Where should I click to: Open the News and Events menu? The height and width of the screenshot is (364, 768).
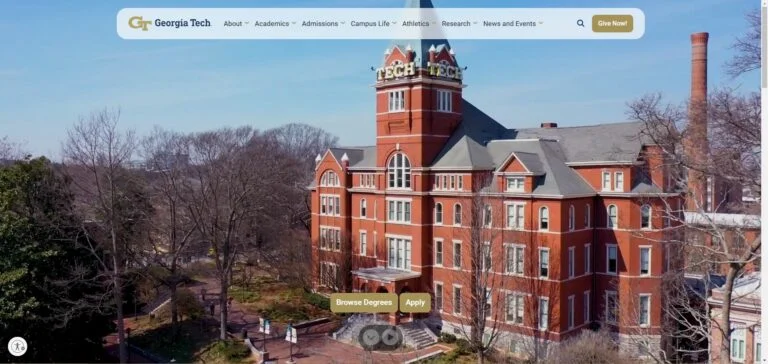pyautogui.click(x=509, y=24)
